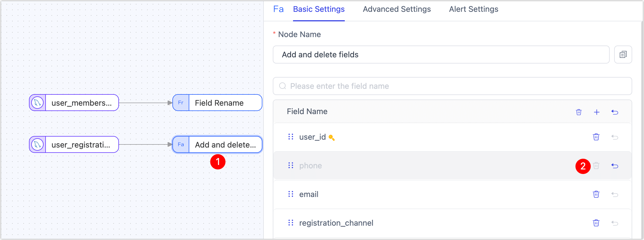The width and height of the screenshot is (644, 240).
Task: Delete the user_id field with trash icon
Action: click(596, 137)
